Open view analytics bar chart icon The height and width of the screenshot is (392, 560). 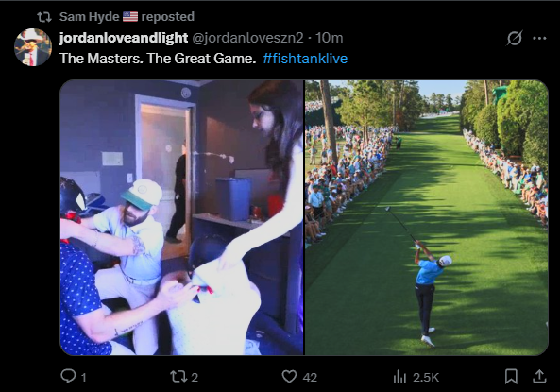(399, 377)
